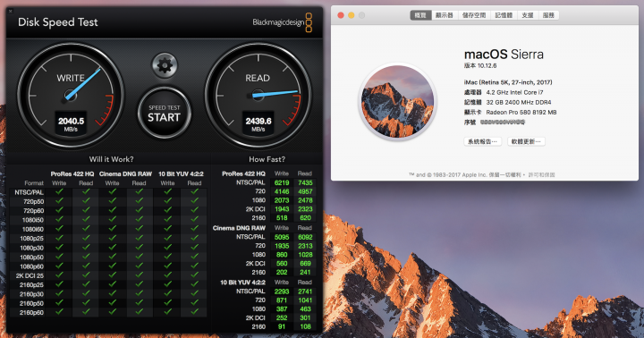644x338 pixels.
Task: Open the 儲存空間 tab
Action: pos(474,15)
